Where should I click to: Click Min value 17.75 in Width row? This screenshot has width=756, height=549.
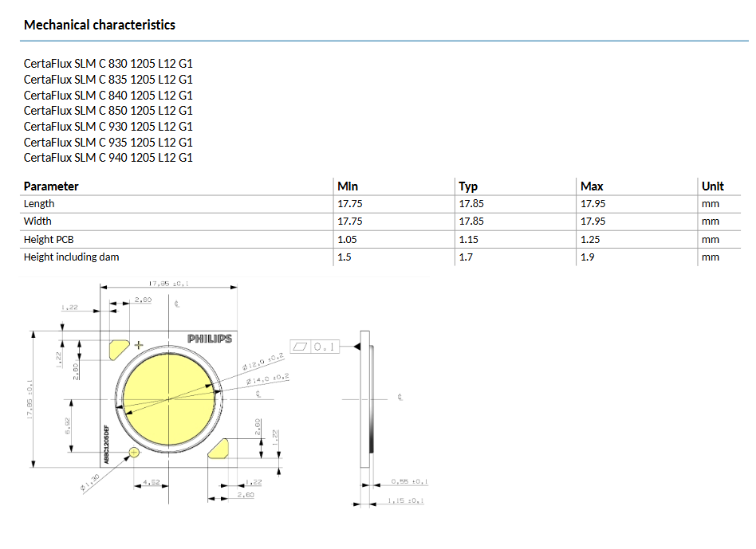[350, 221]
